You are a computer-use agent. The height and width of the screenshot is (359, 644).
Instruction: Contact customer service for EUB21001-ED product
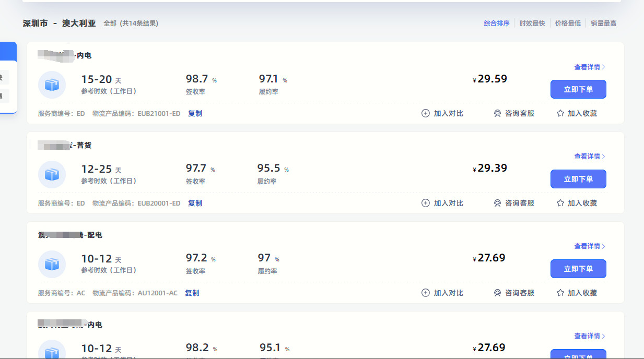point(514,113)
